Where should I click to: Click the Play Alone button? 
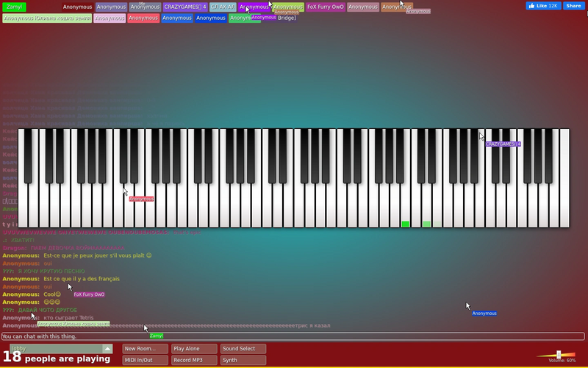click(194, 348)
